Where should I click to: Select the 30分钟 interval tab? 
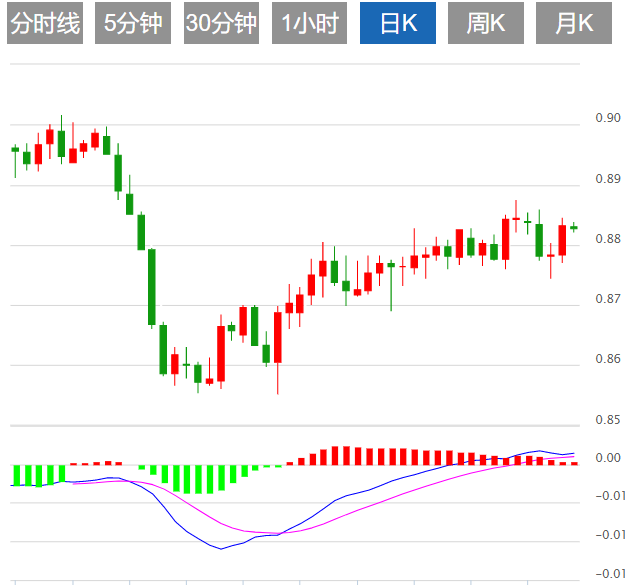coord(221,23)
